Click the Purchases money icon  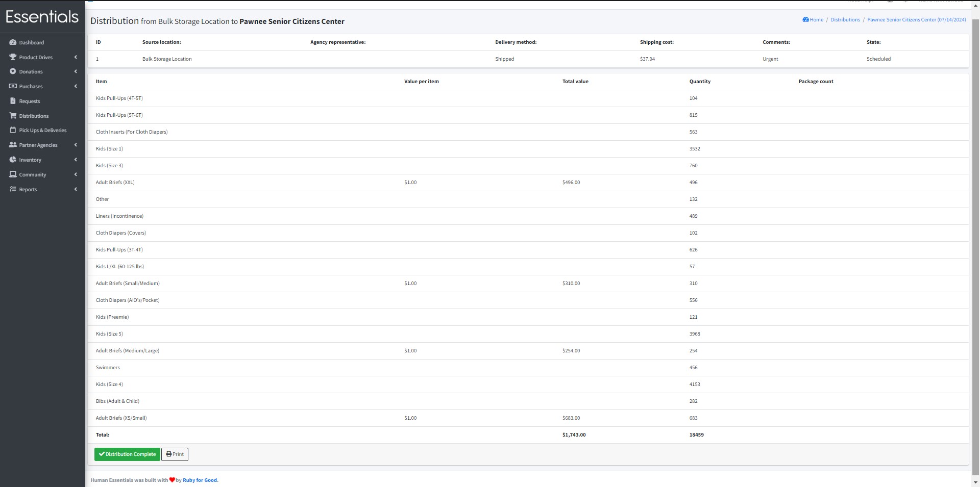click(13, 86)
